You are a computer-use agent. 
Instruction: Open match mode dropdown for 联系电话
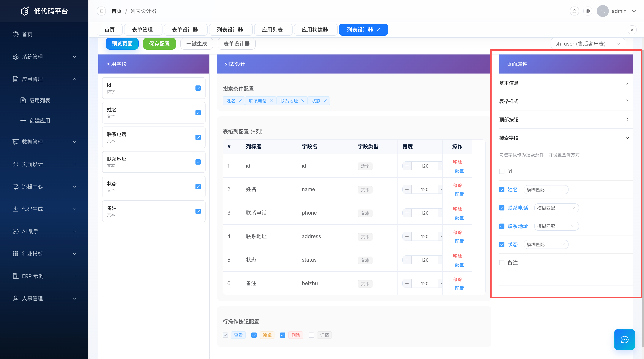click(x=556, y=208)
